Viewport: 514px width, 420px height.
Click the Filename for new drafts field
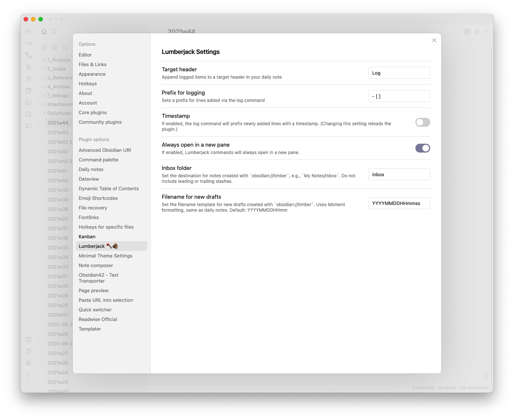point(399,203)
